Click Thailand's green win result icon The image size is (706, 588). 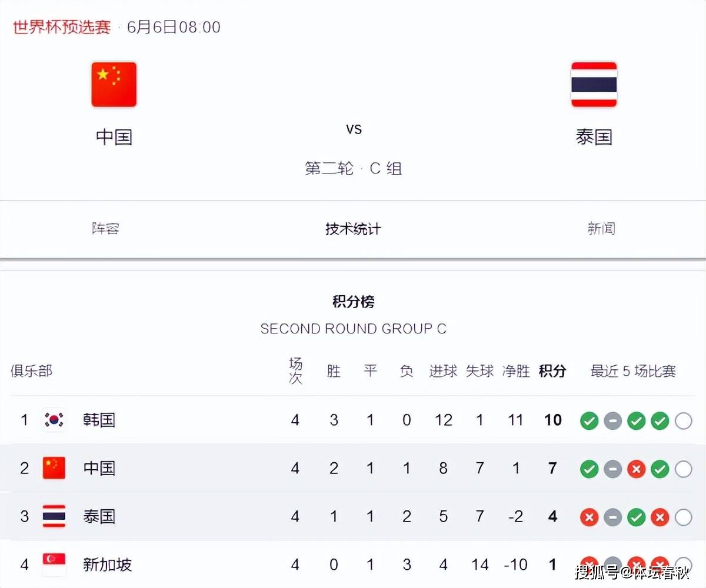coord(636,517)
